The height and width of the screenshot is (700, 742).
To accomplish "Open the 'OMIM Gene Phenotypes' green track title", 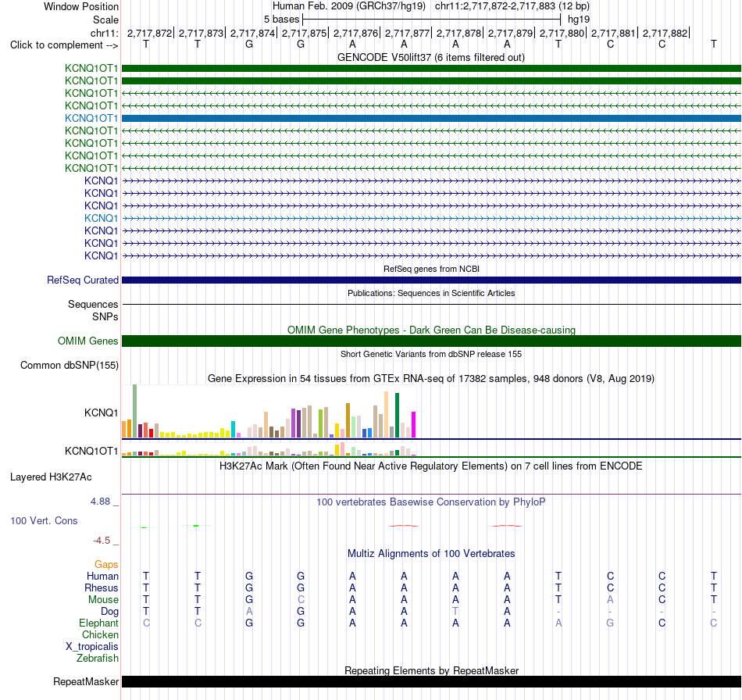I will tap(431, 330).
